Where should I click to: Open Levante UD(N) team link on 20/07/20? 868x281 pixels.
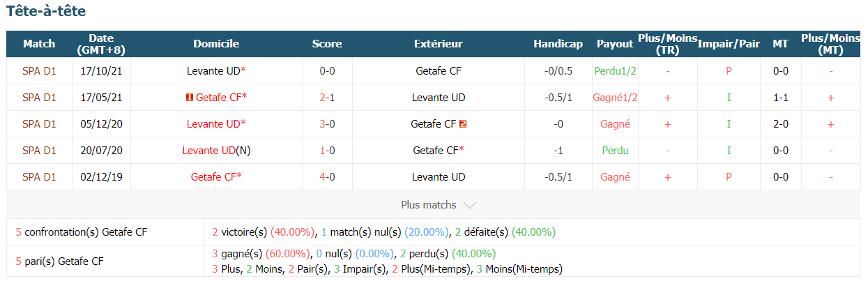pyautogui.click(x=216, y=151)
